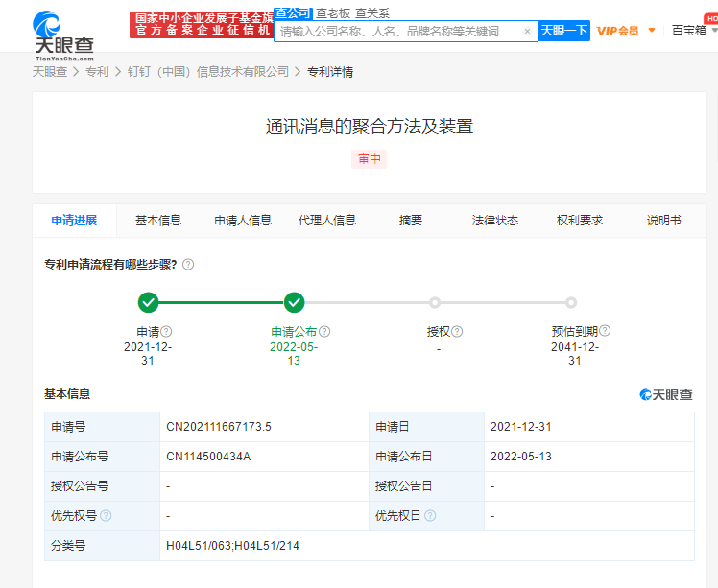This screenshot has width=718, height=588.
Task: Open help icon next to 申请 step
Action: pos(166,331)
